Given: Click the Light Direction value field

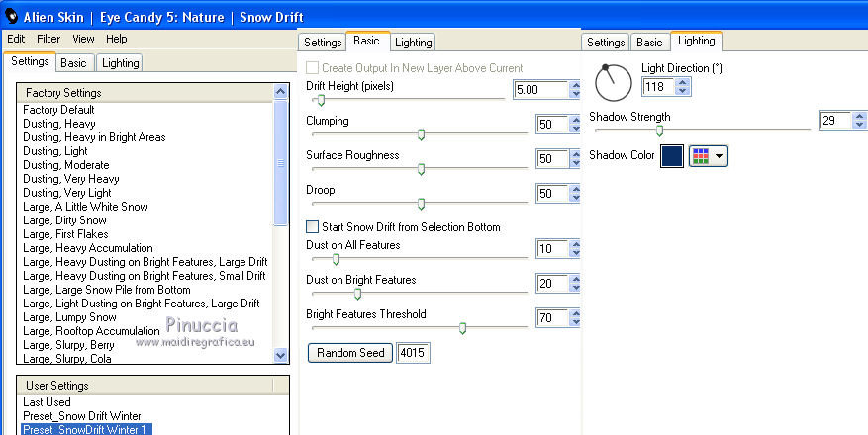Looking at the screenshot, I should pyautogui.click(x=658, y=87).
